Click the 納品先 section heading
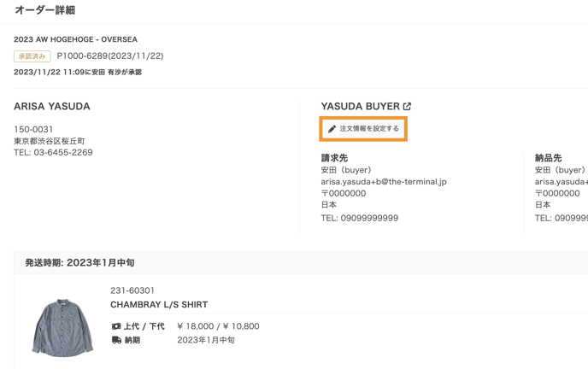 coord(548,158)
